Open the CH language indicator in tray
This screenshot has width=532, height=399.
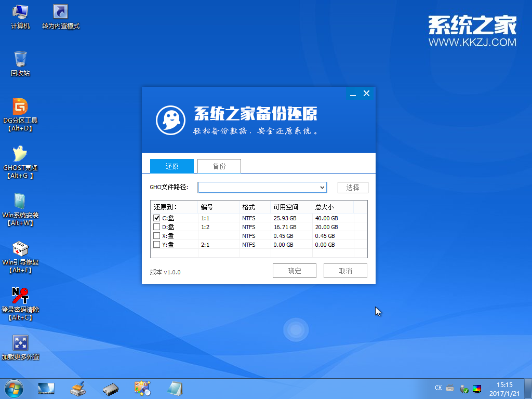[x=438, y=388]
